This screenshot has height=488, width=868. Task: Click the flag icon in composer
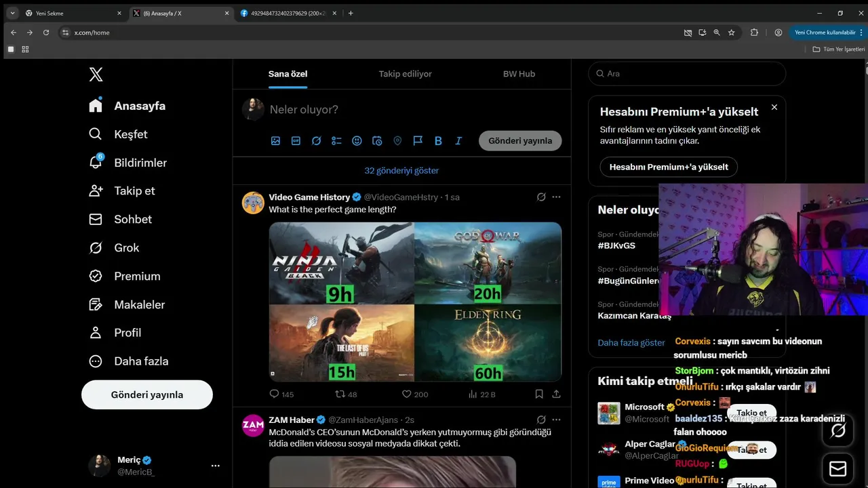click(418, 141)
